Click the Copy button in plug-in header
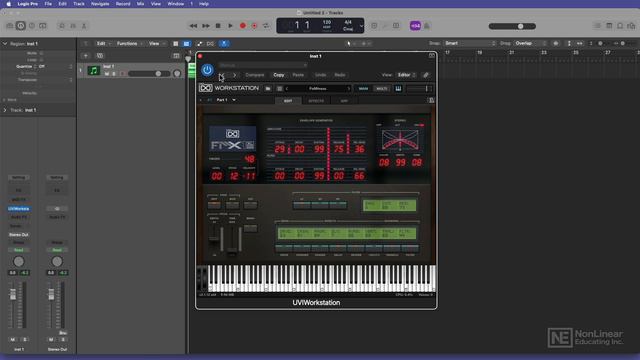Viewport: 640px width, 360px height. [x=279, y=75]
